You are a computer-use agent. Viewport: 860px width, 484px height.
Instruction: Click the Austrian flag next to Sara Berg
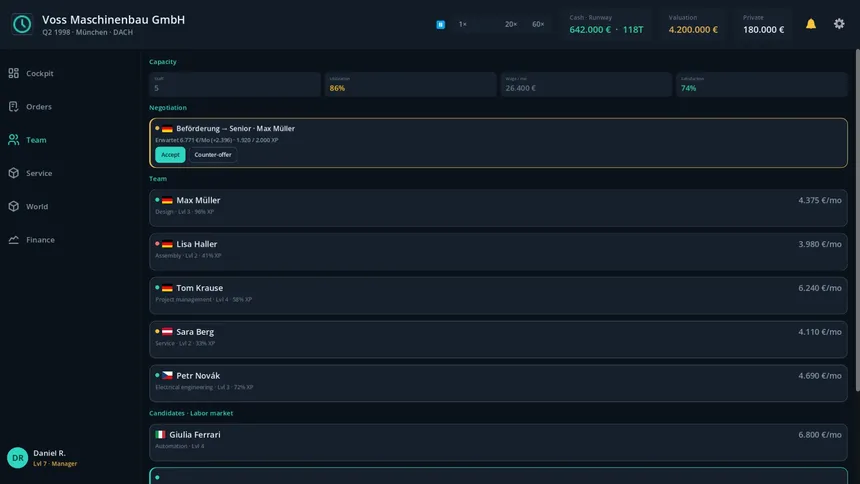coord(167,331)
